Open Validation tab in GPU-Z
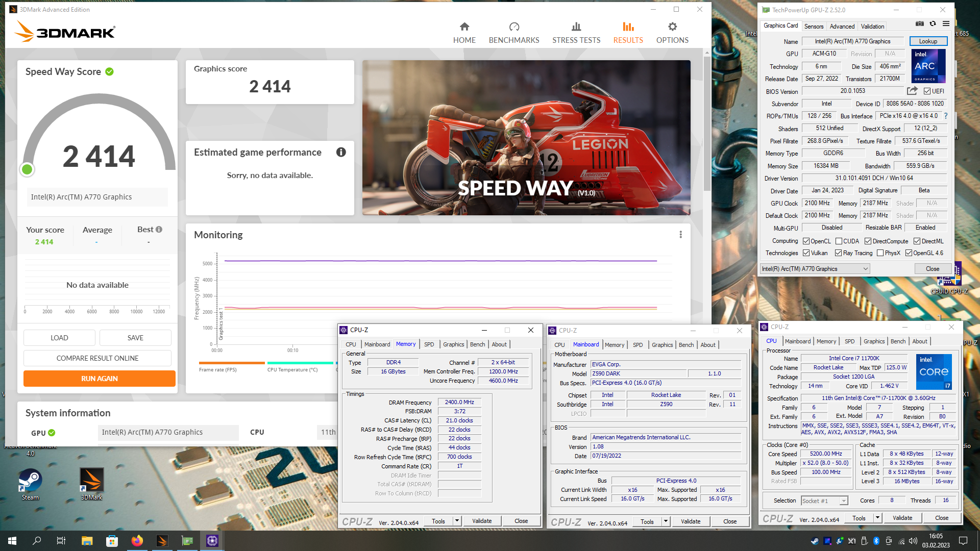 [x=872, y=26]
